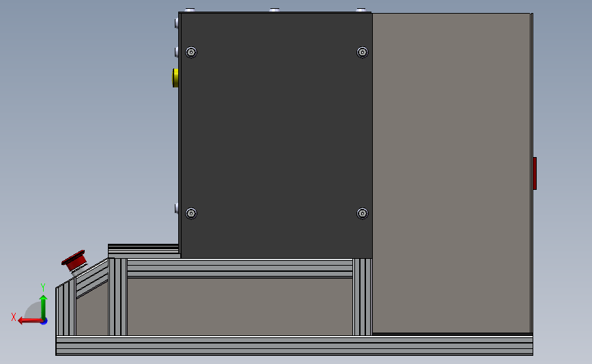The height and width of the screenshot is (364, 592).
Task: Pick the lower-left screw on the dark panel
Action: (191, 214)
